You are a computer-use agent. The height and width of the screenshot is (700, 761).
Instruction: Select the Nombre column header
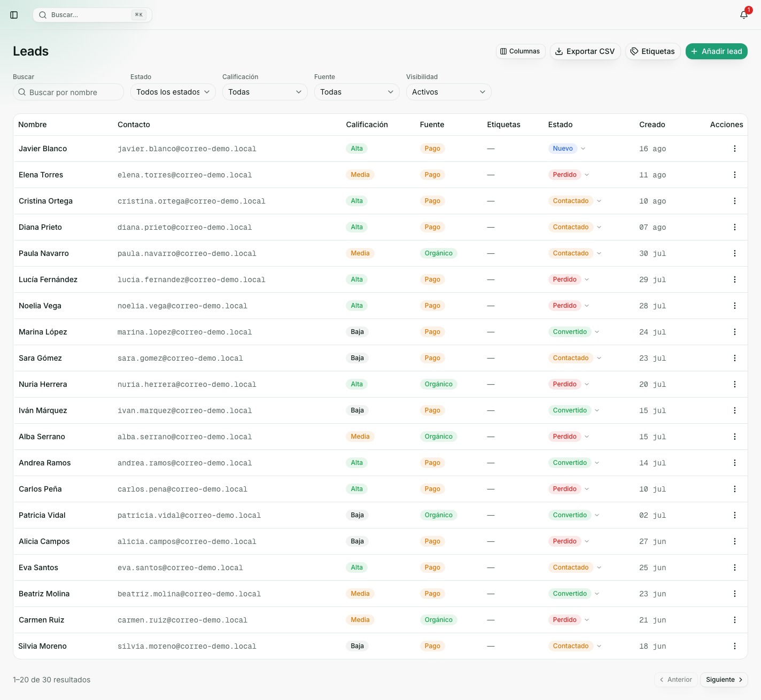(x=33, y=125)
